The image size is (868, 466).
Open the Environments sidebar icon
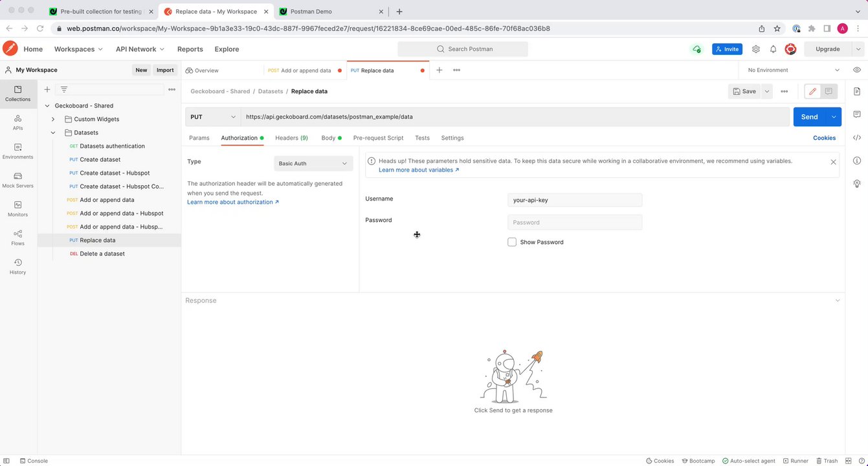17,151
